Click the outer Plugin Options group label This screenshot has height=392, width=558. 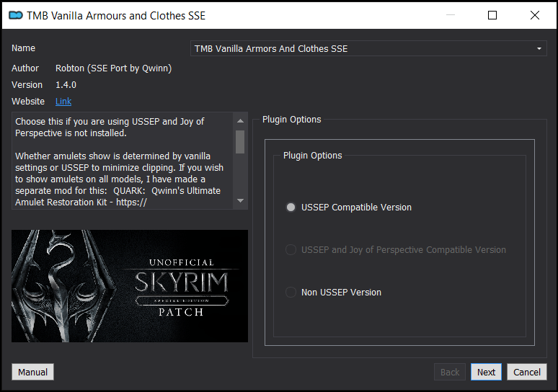click(x=291, y=120)
